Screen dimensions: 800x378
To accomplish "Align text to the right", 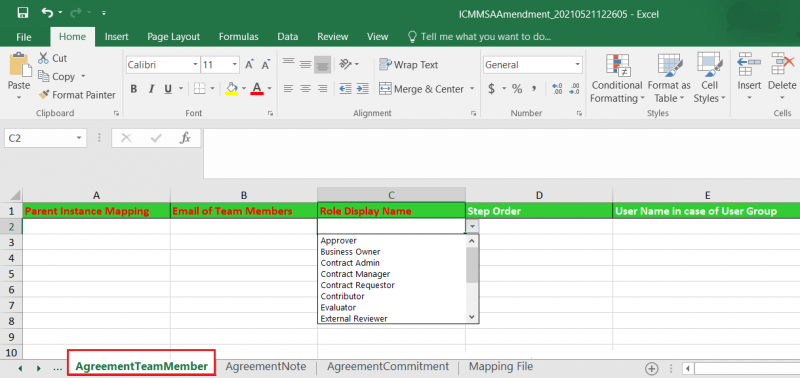I will (x=322, y=89).
